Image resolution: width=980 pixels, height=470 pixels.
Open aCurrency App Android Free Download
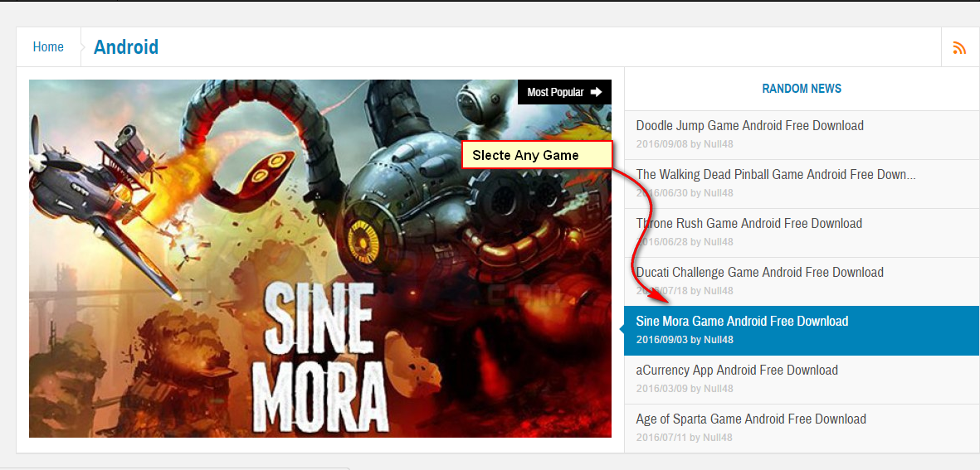[737, 371]
